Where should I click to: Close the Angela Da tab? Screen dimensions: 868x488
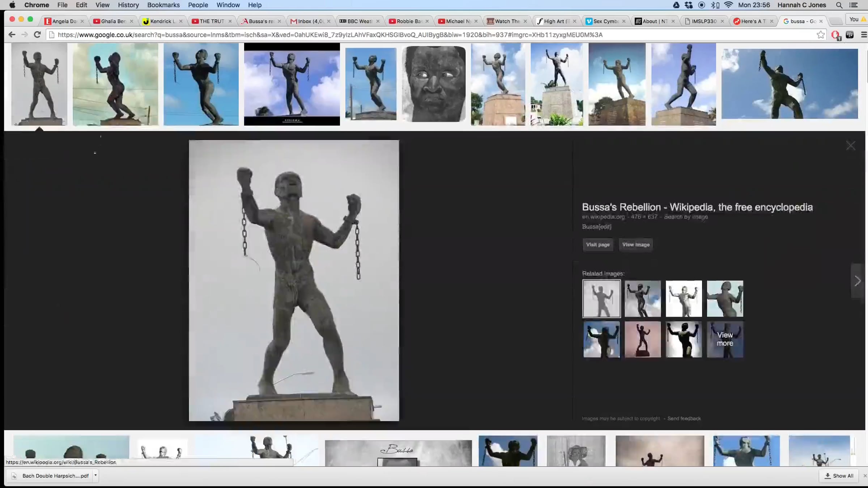(82, 21)
